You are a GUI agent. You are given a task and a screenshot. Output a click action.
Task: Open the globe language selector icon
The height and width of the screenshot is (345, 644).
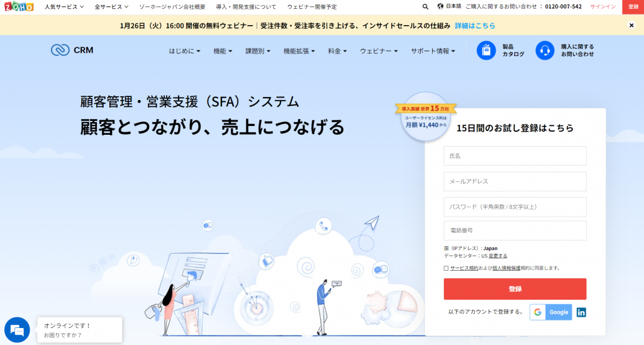[x=440, y=6]
